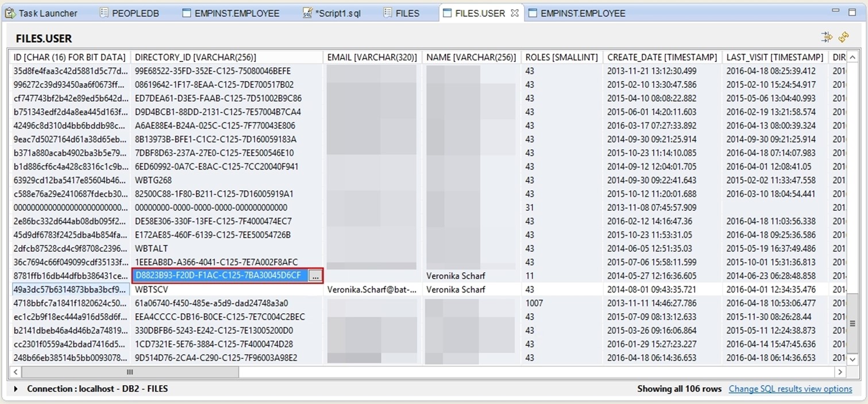Click the Script1.sql SQL file icon

pos(307,13)
